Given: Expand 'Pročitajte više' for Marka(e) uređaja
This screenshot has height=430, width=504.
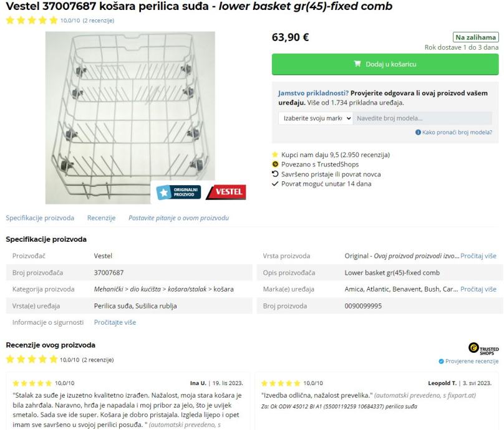Looking at the screenshot, I should pyautogui.click(x=479, y=289).
